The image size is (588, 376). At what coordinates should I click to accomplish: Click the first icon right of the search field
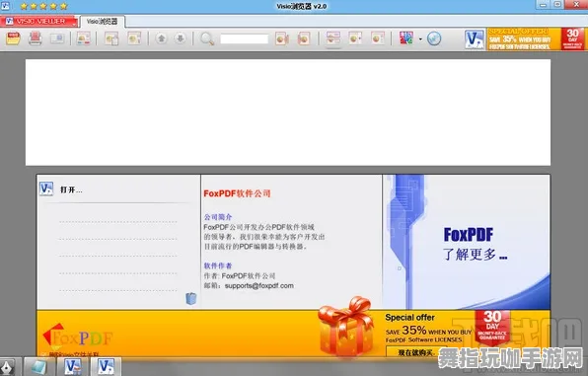coord(282,38)
